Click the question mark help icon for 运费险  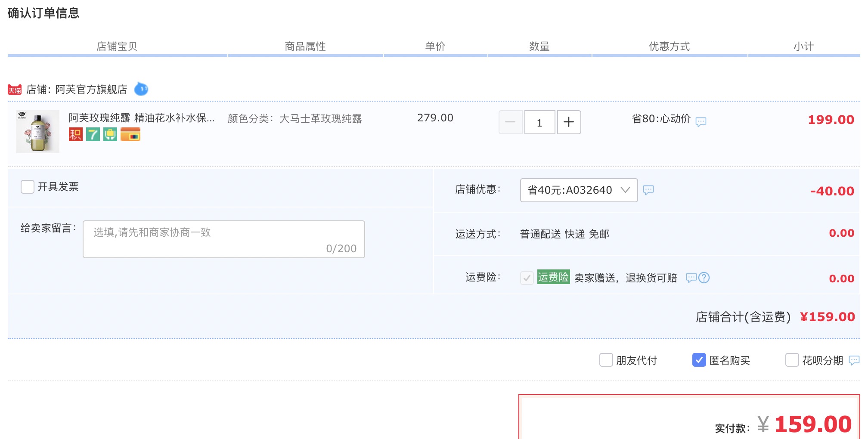coord(704,278)
